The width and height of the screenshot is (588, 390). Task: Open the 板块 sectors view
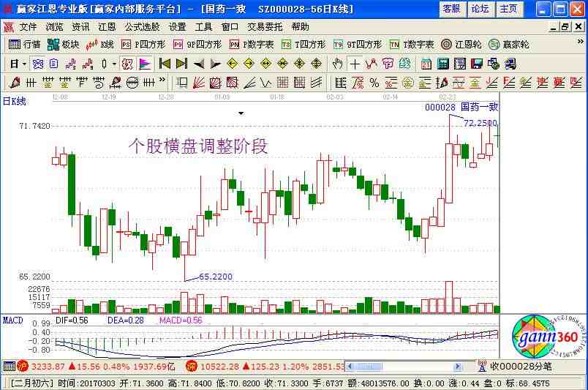64,45
